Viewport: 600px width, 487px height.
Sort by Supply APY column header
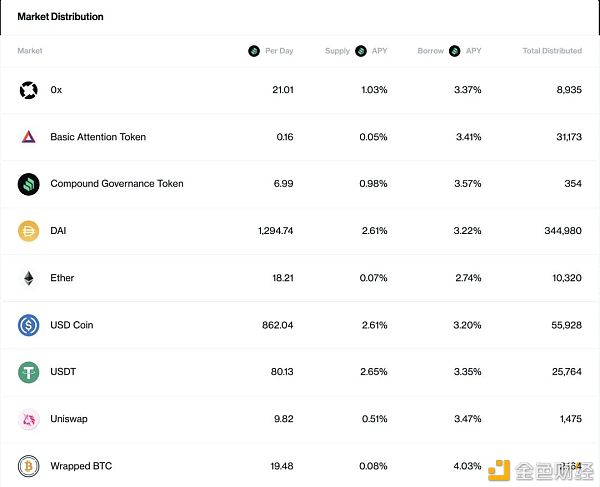tap(356, 50)
